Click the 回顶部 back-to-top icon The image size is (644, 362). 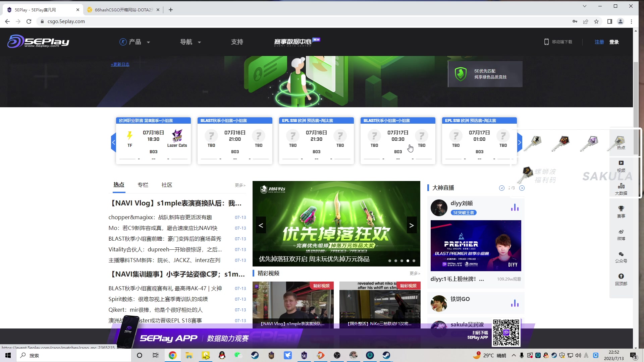tap(621, 280)
